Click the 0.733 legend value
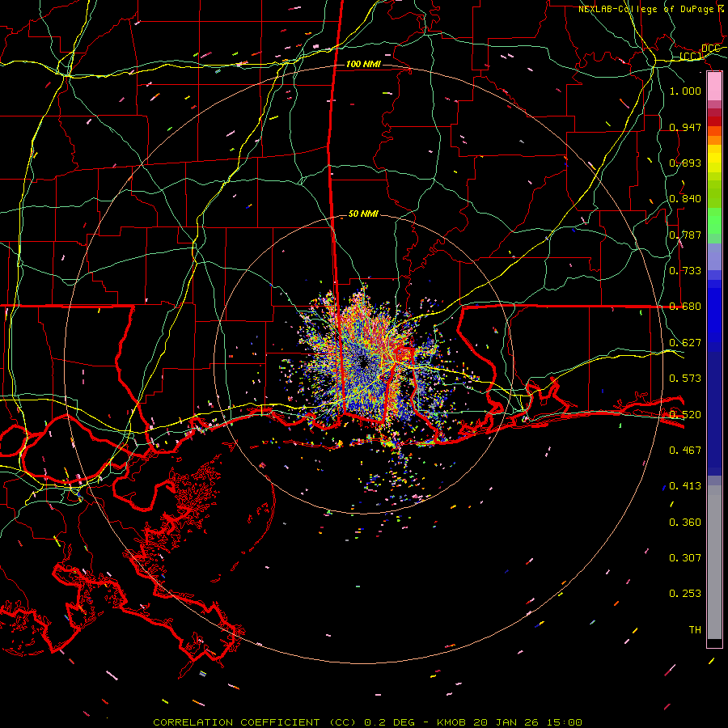Screen dimensions: 728x728 685,270
